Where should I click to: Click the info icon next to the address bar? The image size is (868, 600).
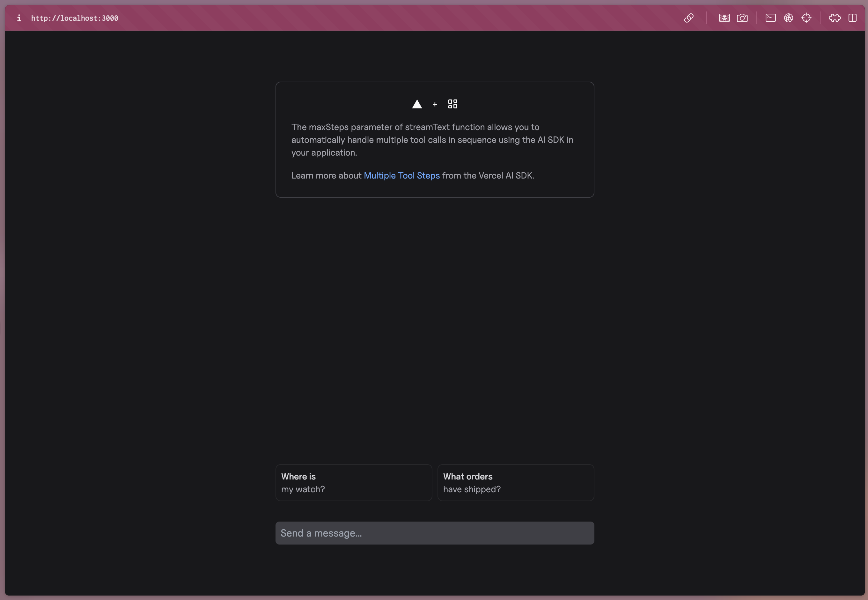19,18
